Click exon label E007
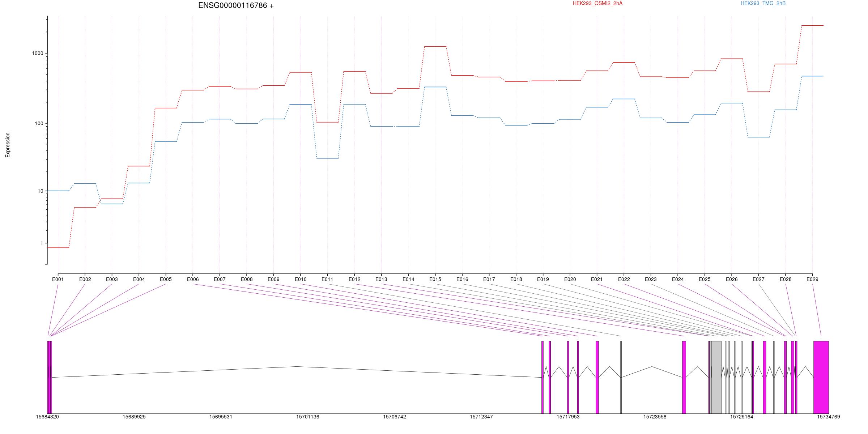Screen dimensions: 868x434 (220, 280)
